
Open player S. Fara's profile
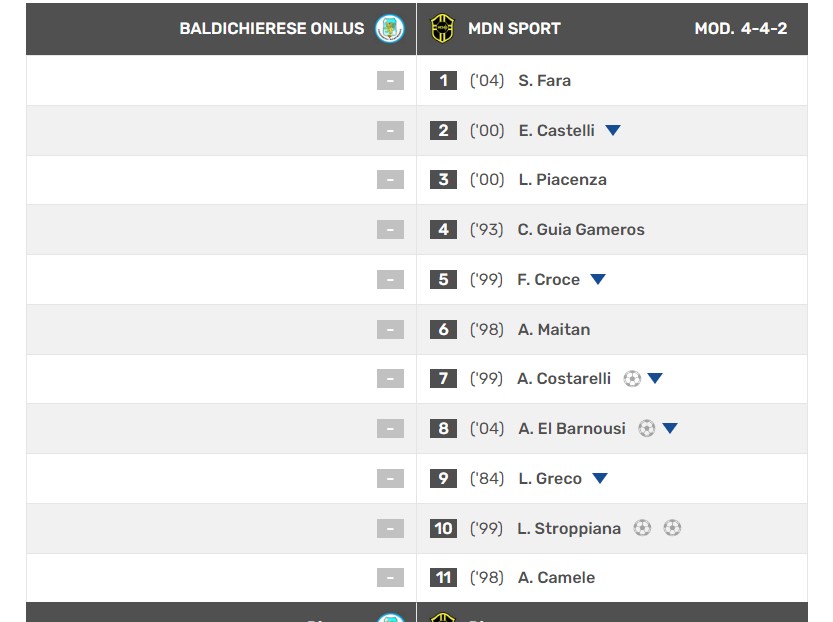[544, 81]
